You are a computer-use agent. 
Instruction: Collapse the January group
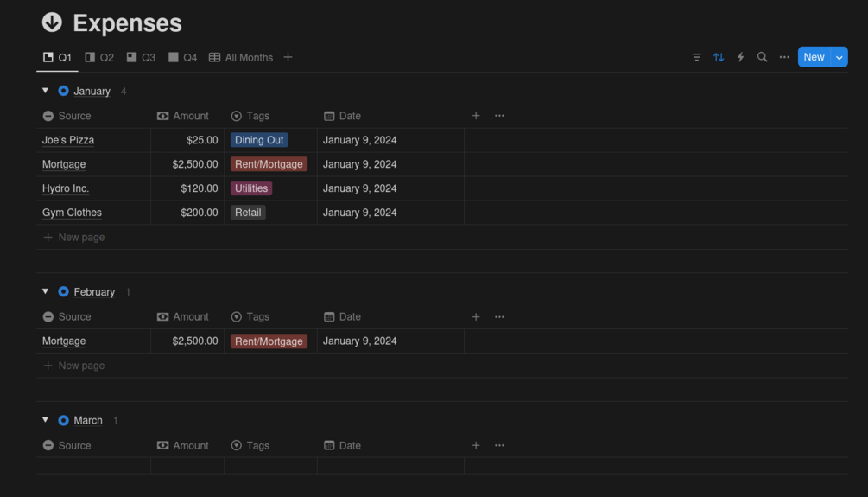46,91
